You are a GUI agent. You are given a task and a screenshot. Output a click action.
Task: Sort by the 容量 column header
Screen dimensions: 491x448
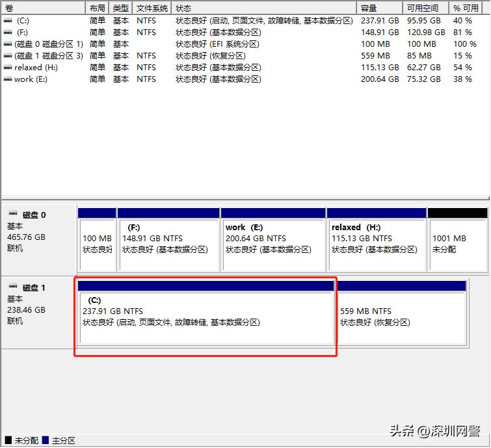tap(380, 8)
